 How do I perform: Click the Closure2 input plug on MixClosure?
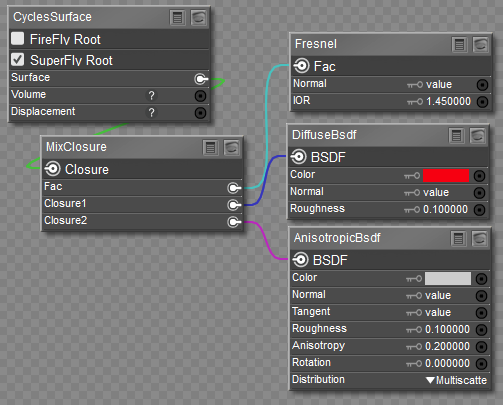pyautogui.click(x=234, y=222)
